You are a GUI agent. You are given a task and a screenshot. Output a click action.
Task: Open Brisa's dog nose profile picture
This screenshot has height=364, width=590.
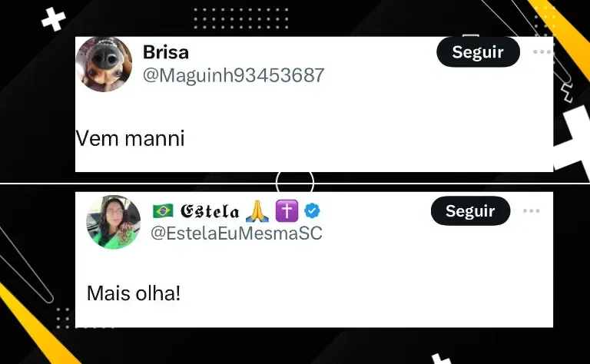pyautogui.click(x=104, y=64)
